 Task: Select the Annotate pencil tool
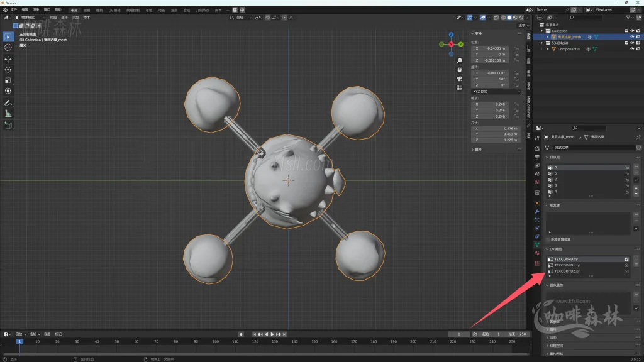pyautogui.click(x=8, y=102)
